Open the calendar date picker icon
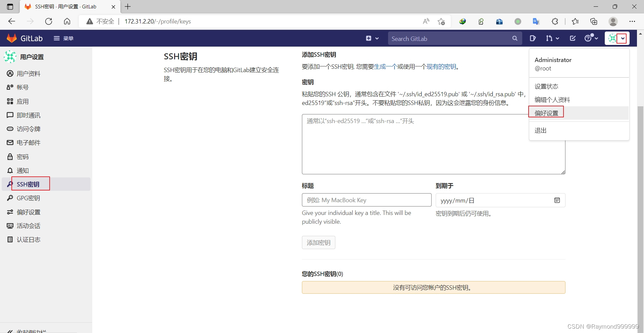644x333 pixels. pos(557,200)
